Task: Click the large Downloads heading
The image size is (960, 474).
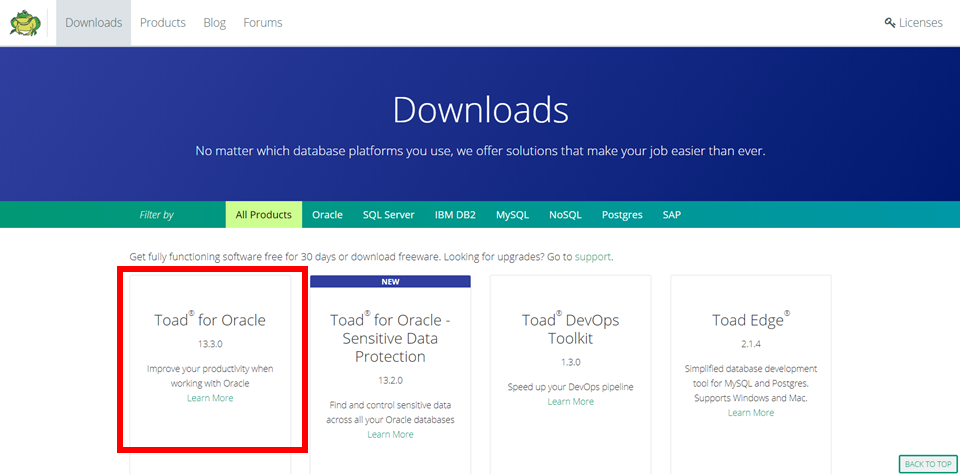Action: (x=481, y=111)
